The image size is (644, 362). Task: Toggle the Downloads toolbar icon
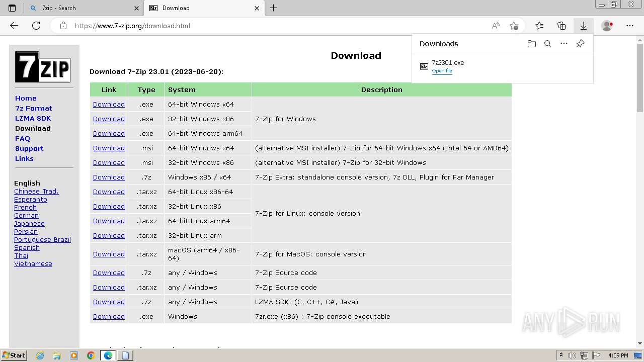584,26
